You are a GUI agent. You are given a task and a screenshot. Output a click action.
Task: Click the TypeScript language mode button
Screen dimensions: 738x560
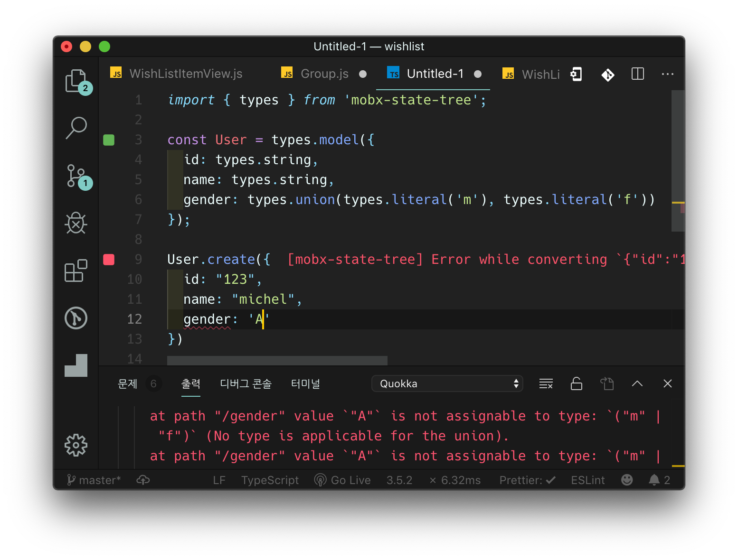tap(270, 480)
